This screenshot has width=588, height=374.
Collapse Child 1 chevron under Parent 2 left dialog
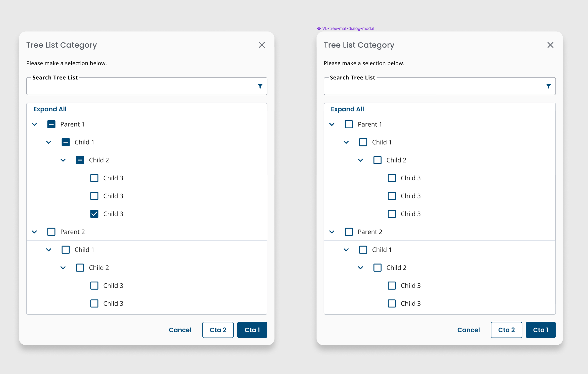[49, 250]
